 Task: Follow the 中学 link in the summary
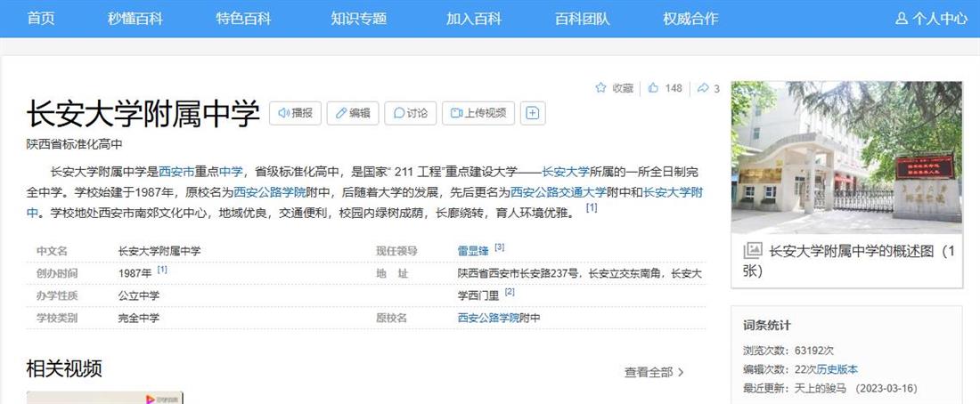[231, 172]
